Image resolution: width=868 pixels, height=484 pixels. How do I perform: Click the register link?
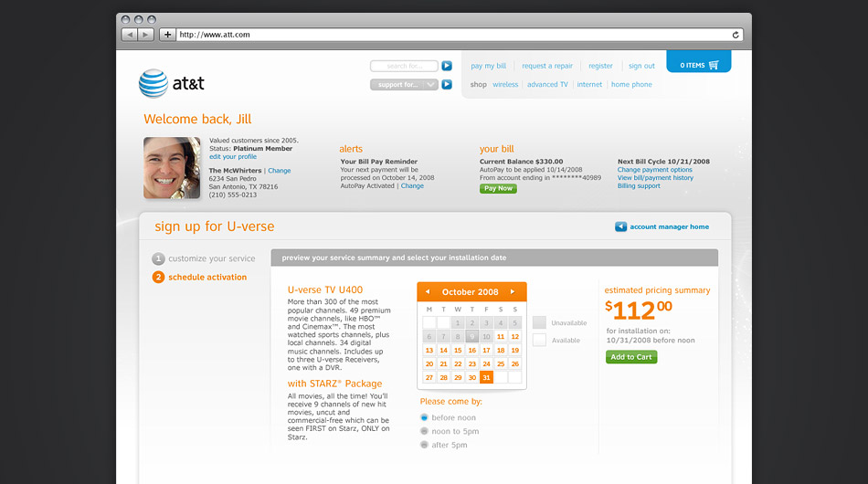click(x=600, y=66)
